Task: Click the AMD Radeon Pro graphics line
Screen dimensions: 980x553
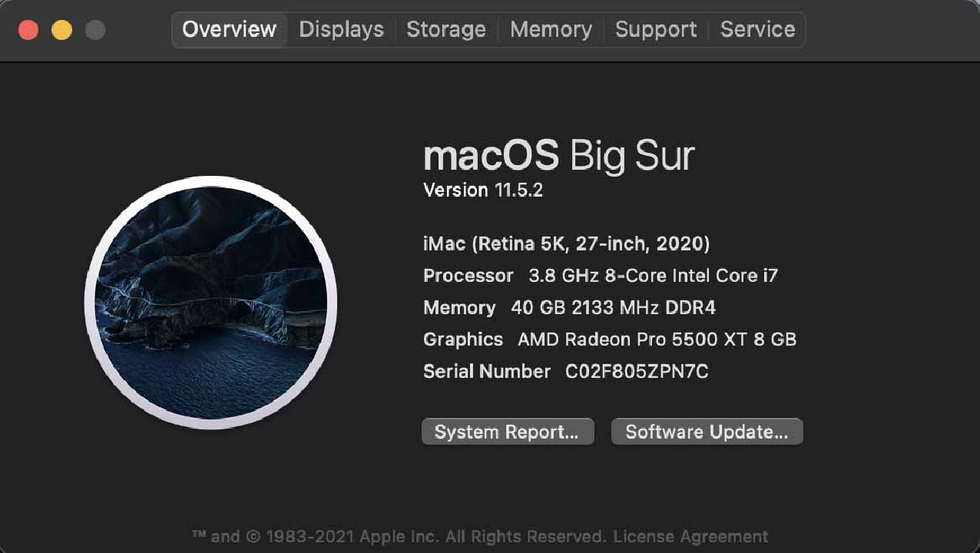Action: coord(609,339)
